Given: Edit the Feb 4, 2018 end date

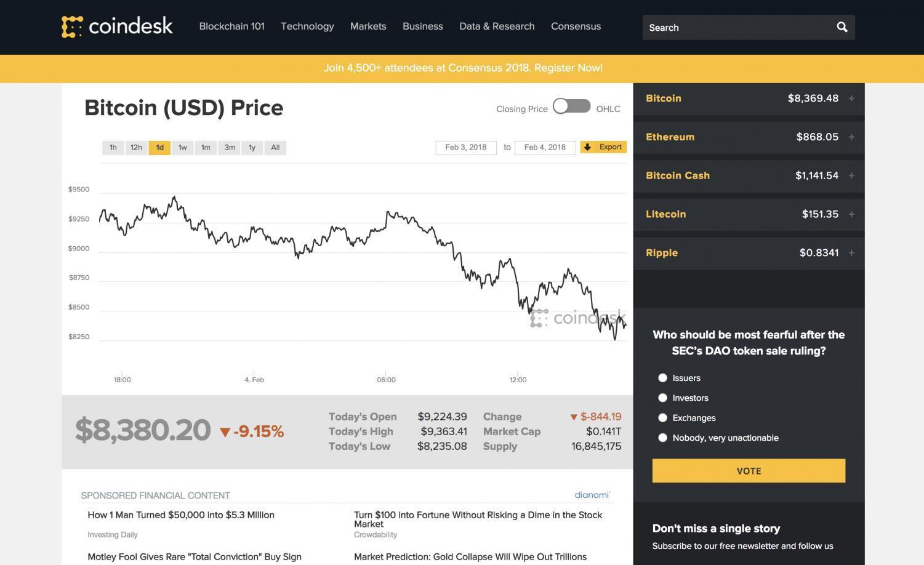Looking at the screenshot, I should pos(545,148).
